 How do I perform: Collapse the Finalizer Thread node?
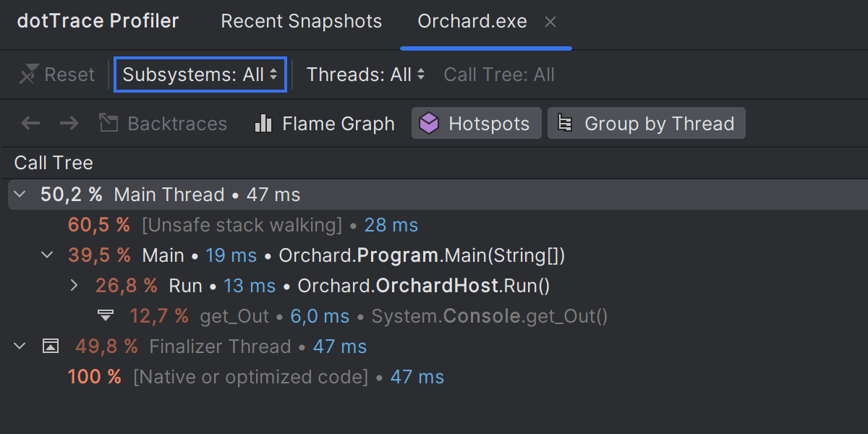click(x=20, y=346)
